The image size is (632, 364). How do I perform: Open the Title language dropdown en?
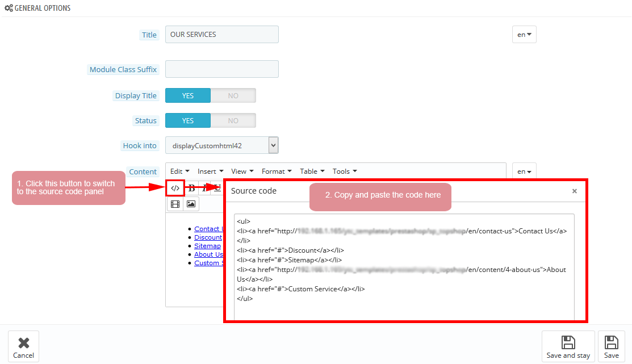click(524, 35)
